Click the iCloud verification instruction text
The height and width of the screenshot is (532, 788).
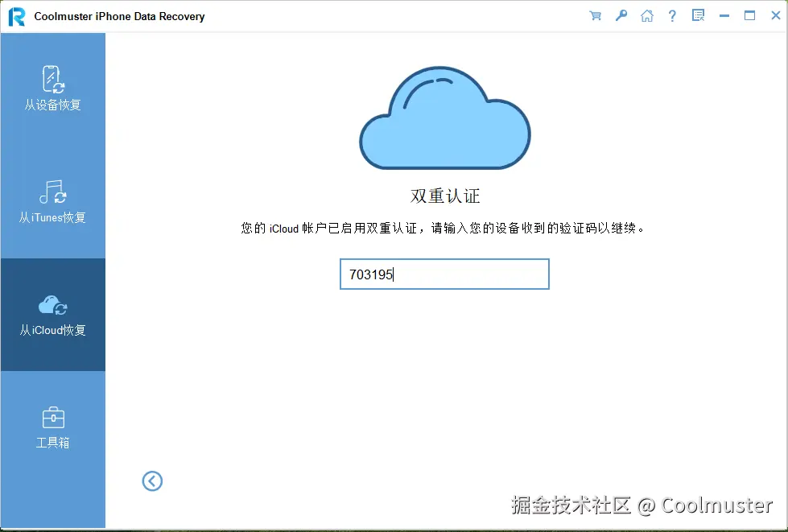443,228
